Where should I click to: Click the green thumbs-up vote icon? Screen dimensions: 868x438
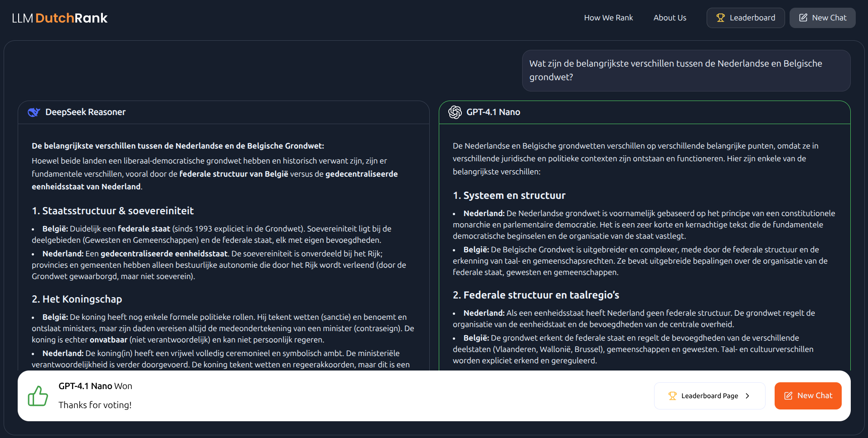tap(38, 396)
